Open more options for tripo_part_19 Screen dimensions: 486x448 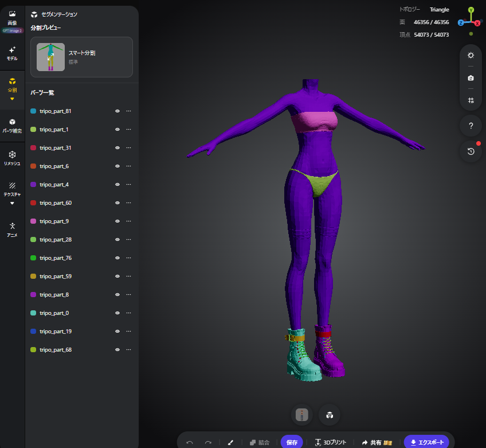click(128, 332)
